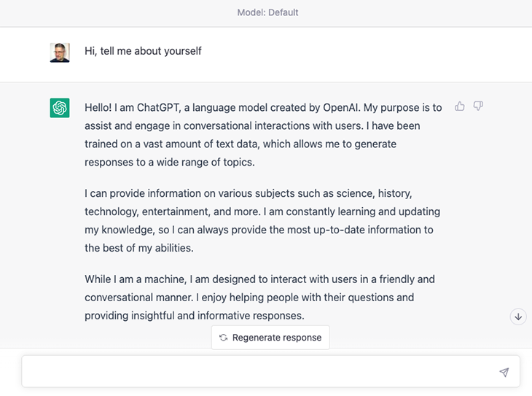Click the line 'responses to a wide range of topics.'
This screenshot has height=396, width=532.
coord(169,163)
